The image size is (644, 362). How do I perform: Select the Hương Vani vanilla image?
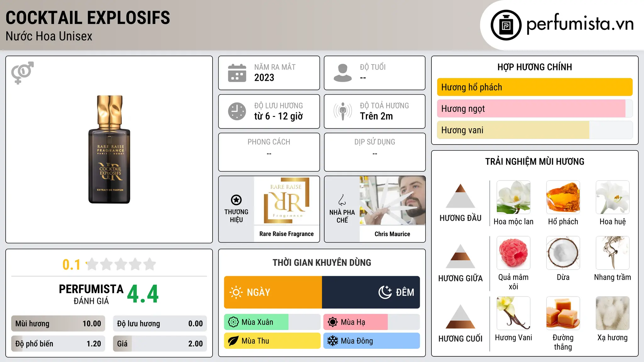[x=514, y=313]
